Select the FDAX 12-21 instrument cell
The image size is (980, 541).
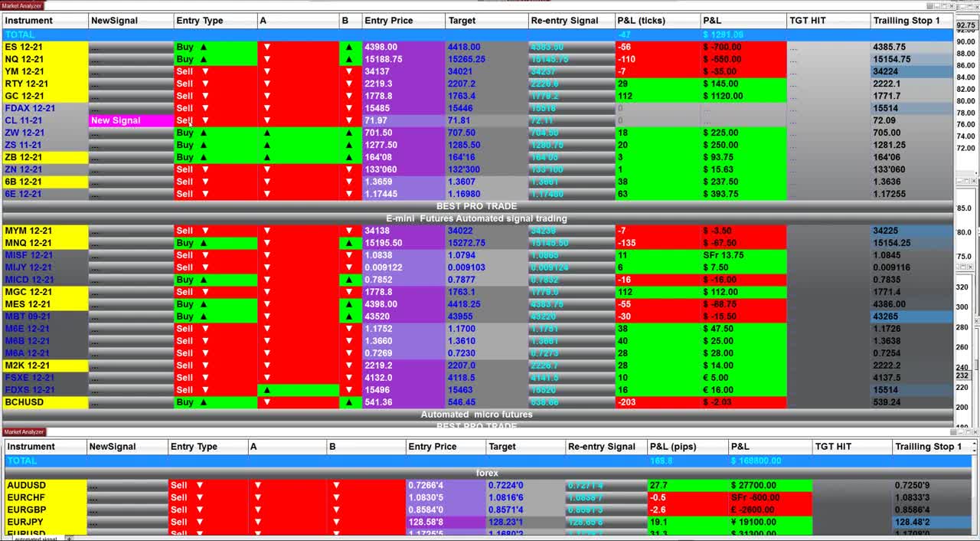point(46,108)
